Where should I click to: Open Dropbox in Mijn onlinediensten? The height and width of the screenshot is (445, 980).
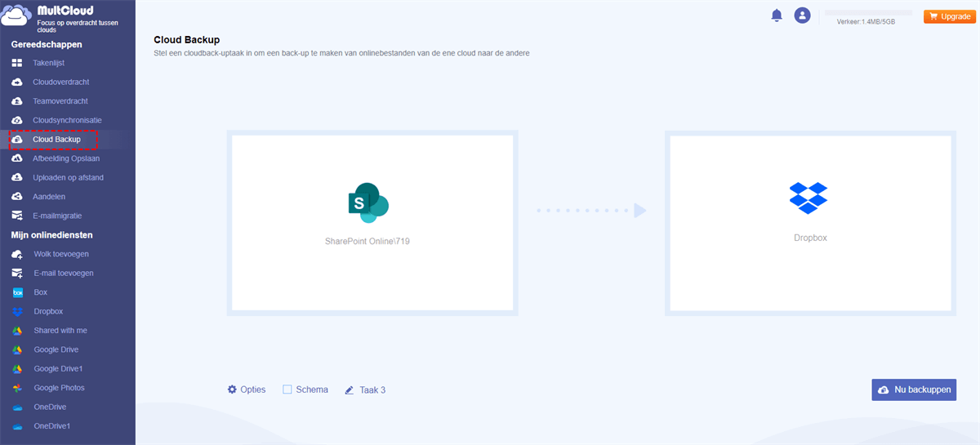48,311
